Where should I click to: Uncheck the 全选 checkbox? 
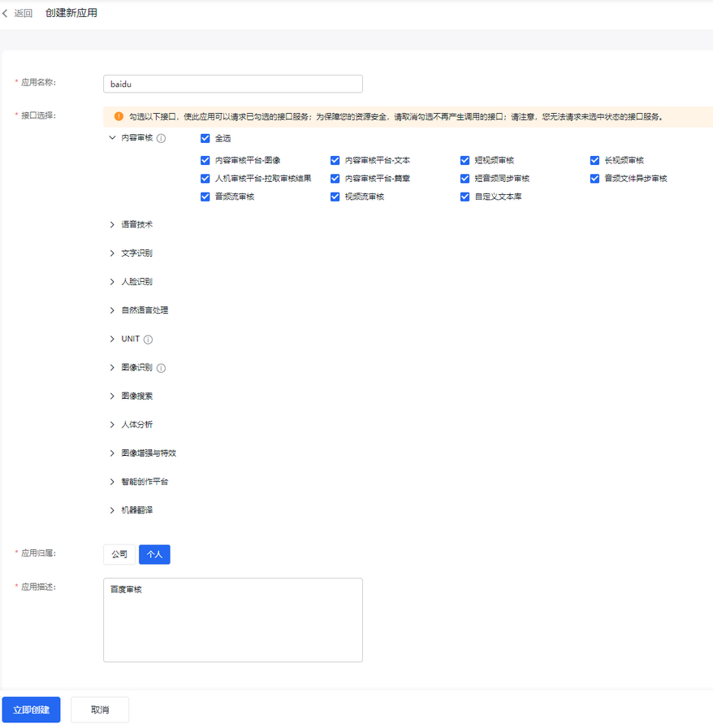tap(205, 138)
